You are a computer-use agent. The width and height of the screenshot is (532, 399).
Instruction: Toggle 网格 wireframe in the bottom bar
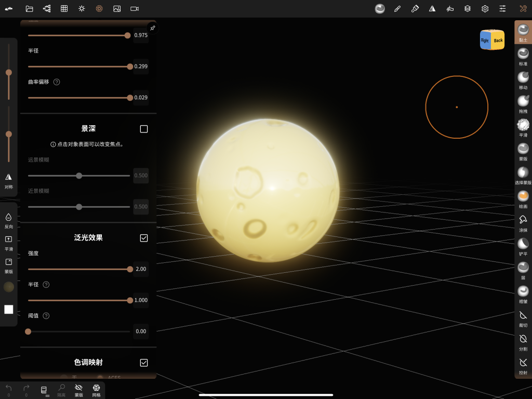96,390
